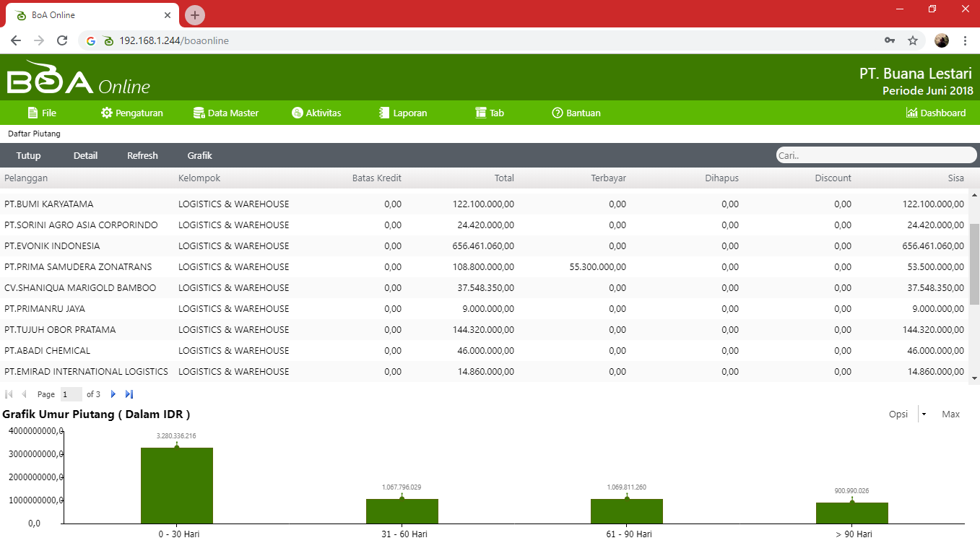980x556 pixels.
Task: Open the Tab menu
Action: tap(490, 113)
